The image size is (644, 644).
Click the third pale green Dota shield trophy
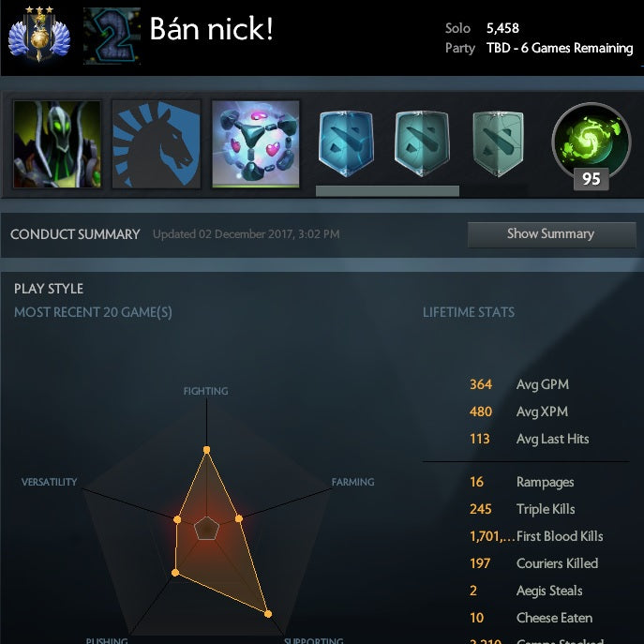pyautogui.click(x=498, y=143)
